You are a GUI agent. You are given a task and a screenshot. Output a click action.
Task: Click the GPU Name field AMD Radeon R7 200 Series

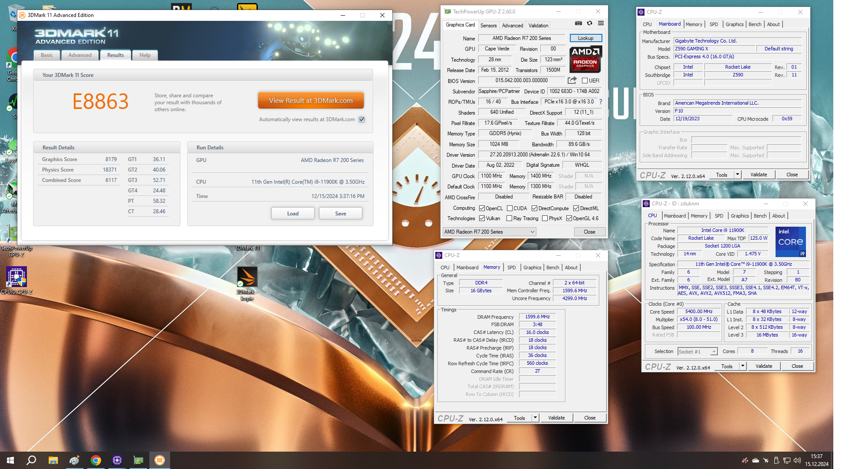522,38
